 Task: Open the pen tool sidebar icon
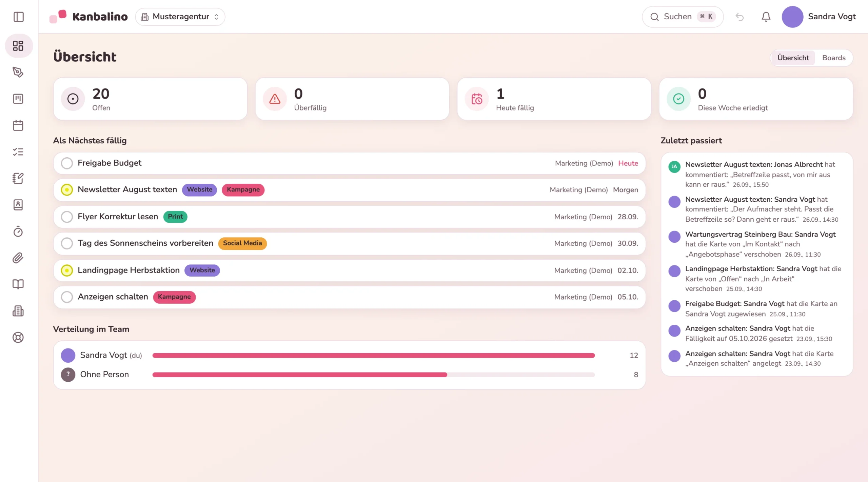click(x=18, y=72)
